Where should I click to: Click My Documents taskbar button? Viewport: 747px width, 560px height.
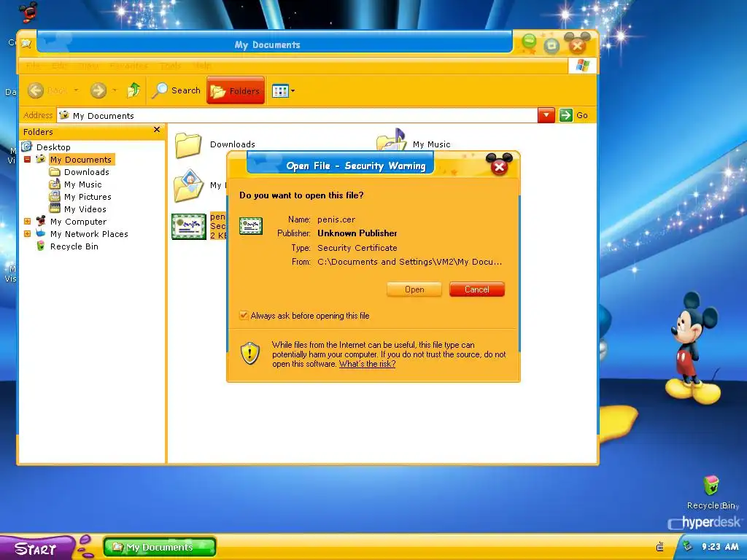coord(160,547)
